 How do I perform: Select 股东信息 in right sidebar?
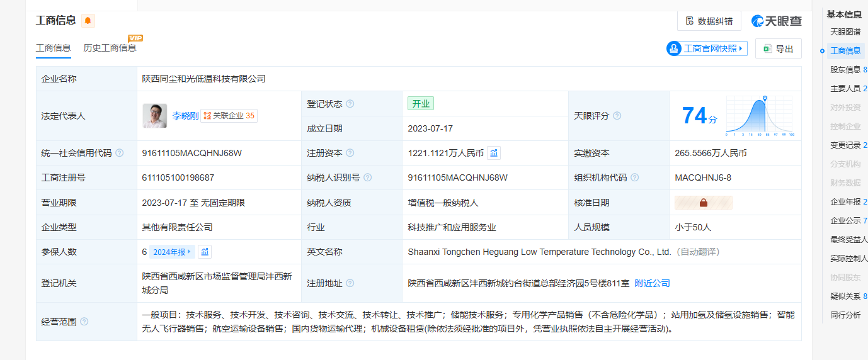pyautogui.click(x=845, y=69)
